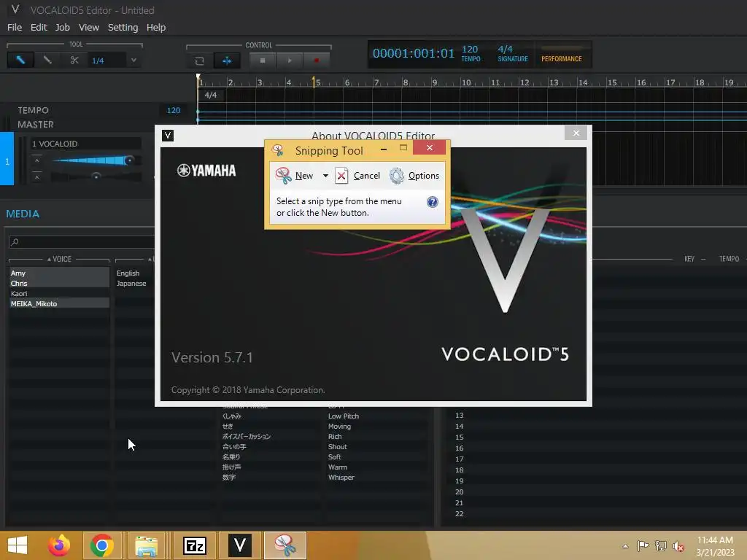Click the MEDIA search input field
Viewport: 747px width, 560px height.
click(82, 242)
